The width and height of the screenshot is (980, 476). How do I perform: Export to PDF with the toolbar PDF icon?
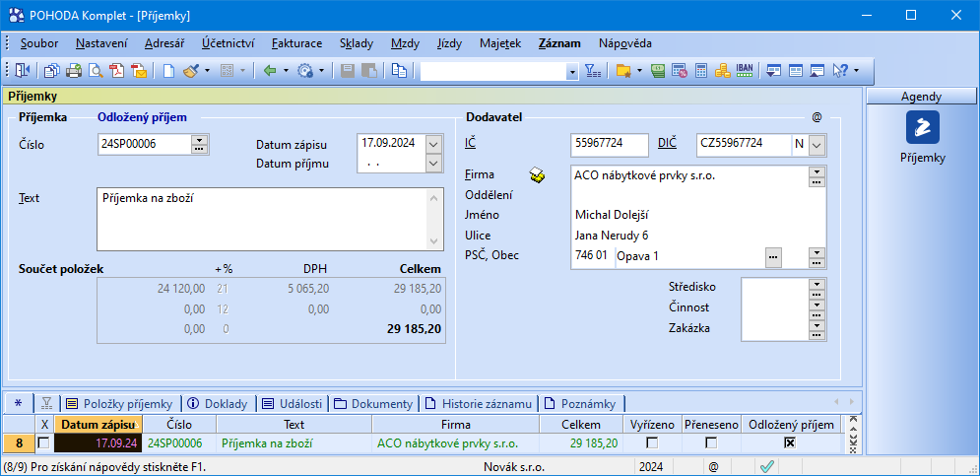(117, 71)
